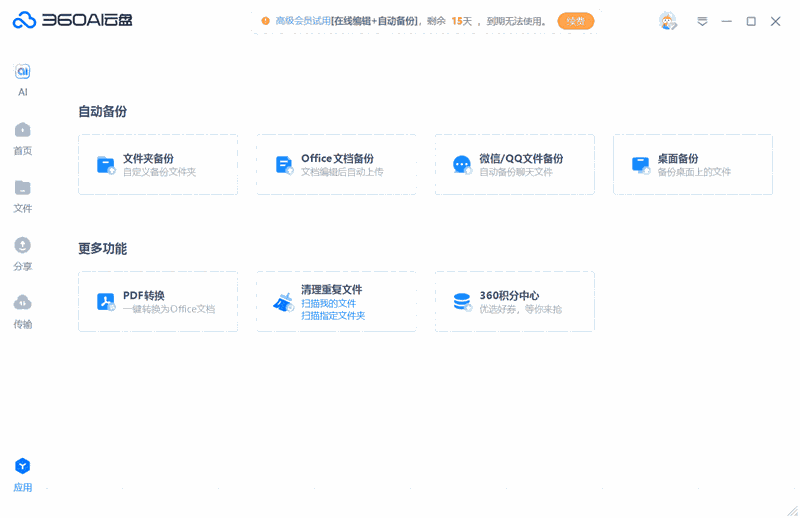Click the orange 续费 renew button

(x=576, y=21)
